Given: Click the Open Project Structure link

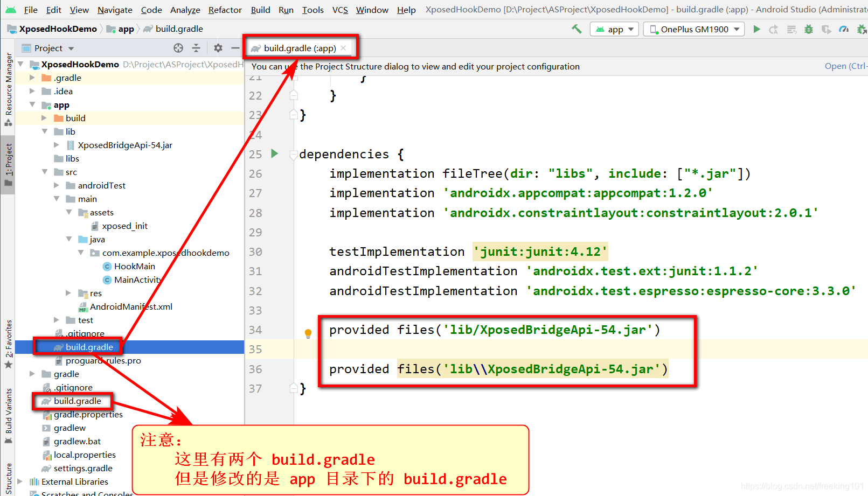Looking at the screenshot, I should click(846, 66).
